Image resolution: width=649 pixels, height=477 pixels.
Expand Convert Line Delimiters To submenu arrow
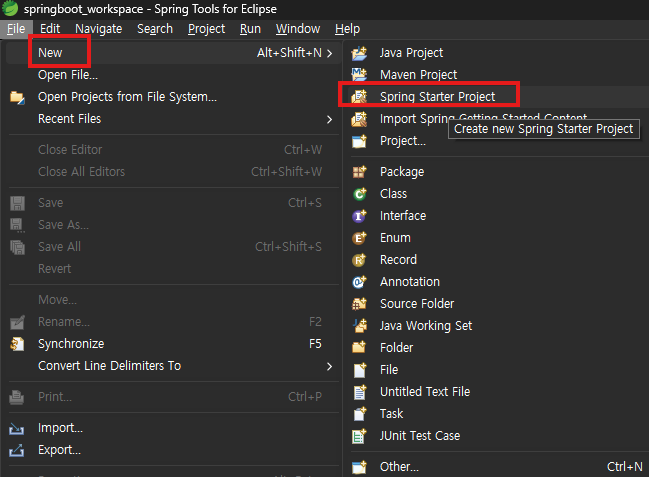[x=329, y=366]
